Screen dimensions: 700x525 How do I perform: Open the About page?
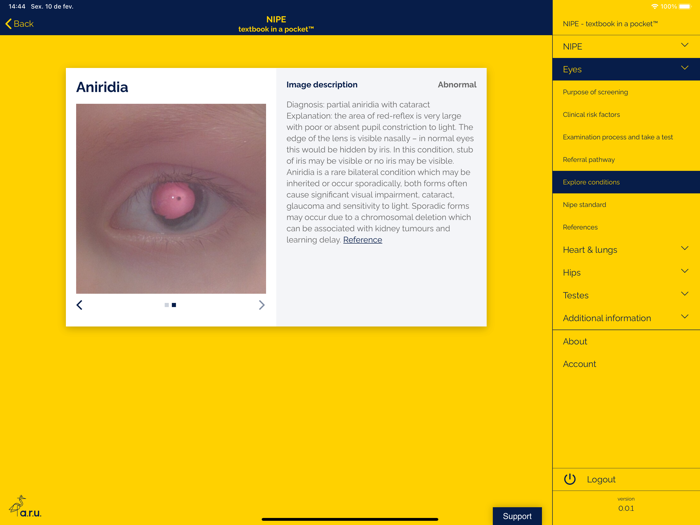[x=626, y=342]
